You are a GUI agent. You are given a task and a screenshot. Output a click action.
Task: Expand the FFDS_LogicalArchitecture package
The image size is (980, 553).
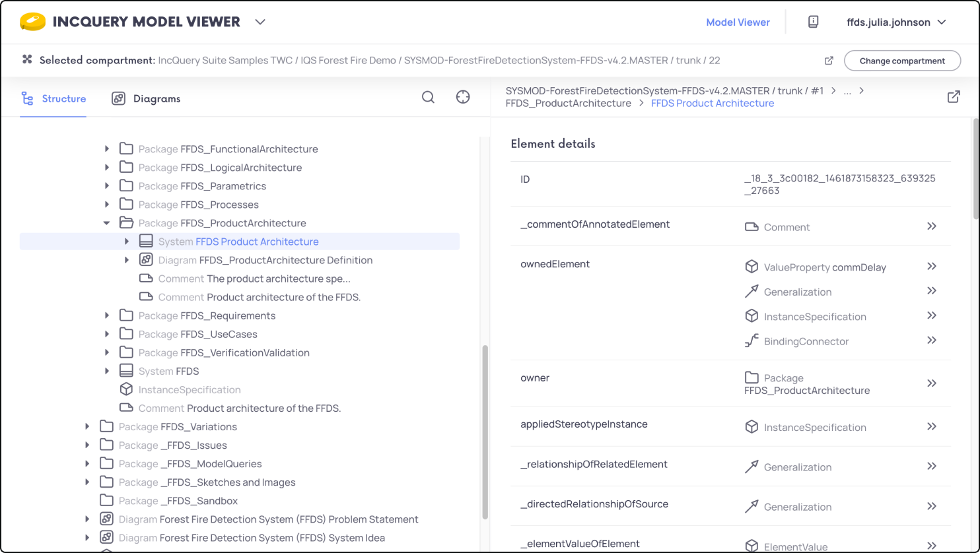pyautogui.click(x=107, y=168)
